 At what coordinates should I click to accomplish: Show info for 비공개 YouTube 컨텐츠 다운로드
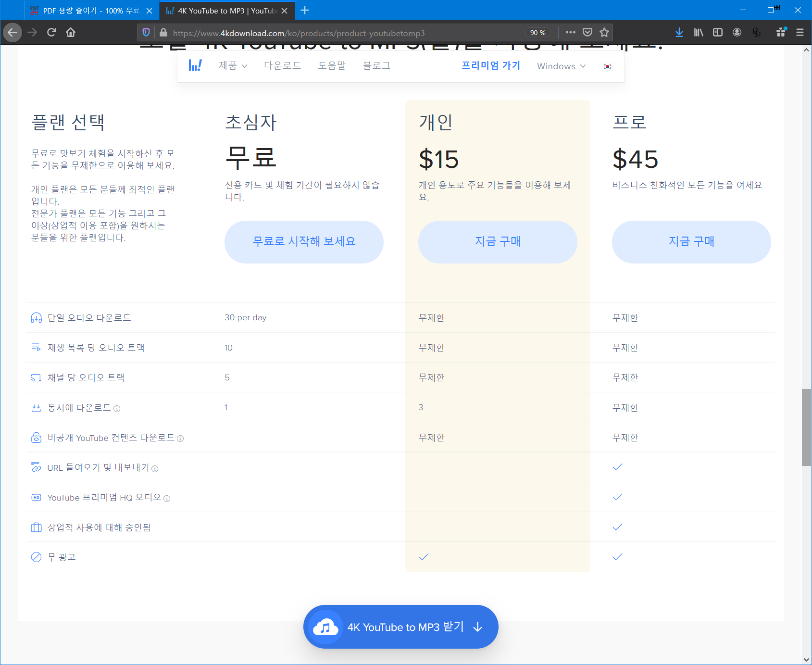(180, 439)
